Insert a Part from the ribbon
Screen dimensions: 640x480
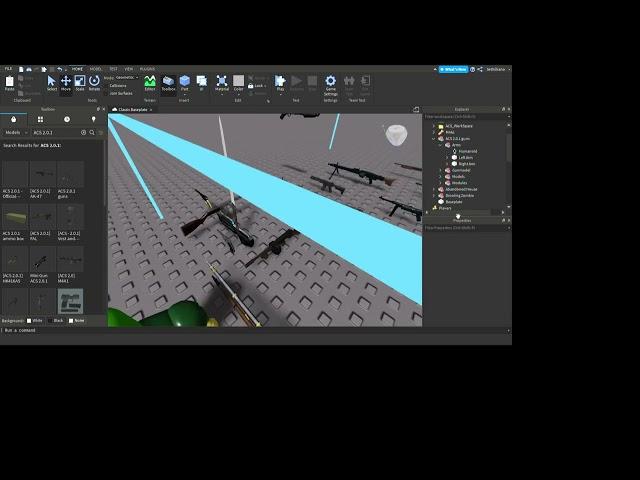pos(184,83)
